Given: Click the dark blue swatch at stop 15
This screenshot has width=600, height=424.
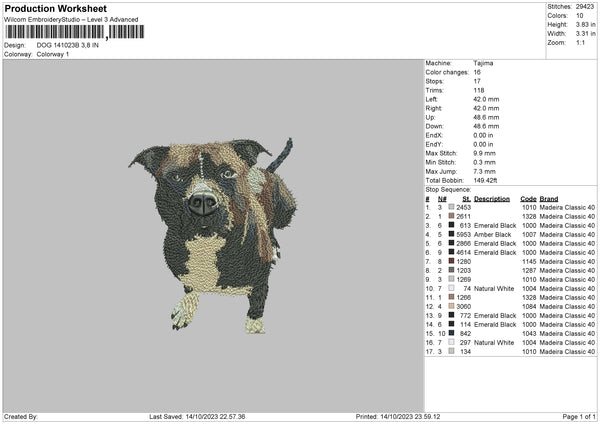Looking at the screenshot, I should (452, 333).
